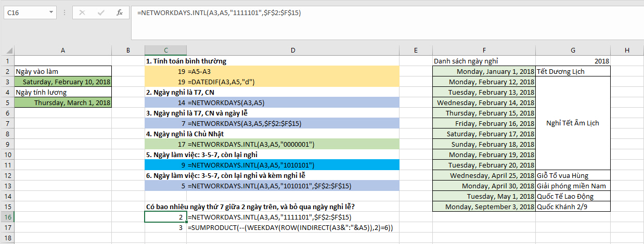Click merged cell Nghỉ Tết Âm Lịch
The image size is (644, 244).
(573, 123)
